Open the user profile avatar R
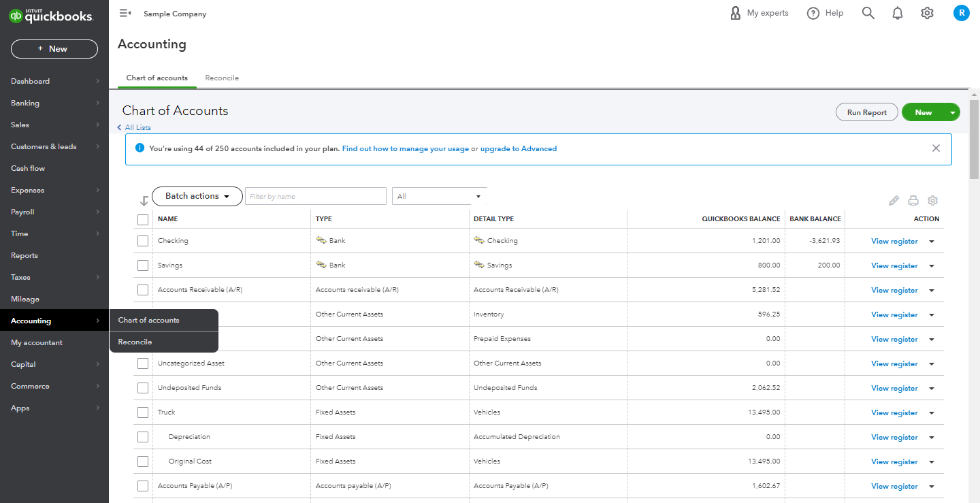The image size is (980, 503). [961, 13]
